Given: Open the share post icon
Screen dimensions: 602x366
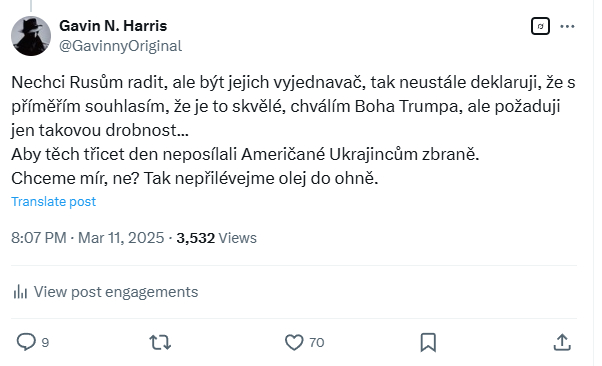Looking at the screenshot, I should 562,342.
